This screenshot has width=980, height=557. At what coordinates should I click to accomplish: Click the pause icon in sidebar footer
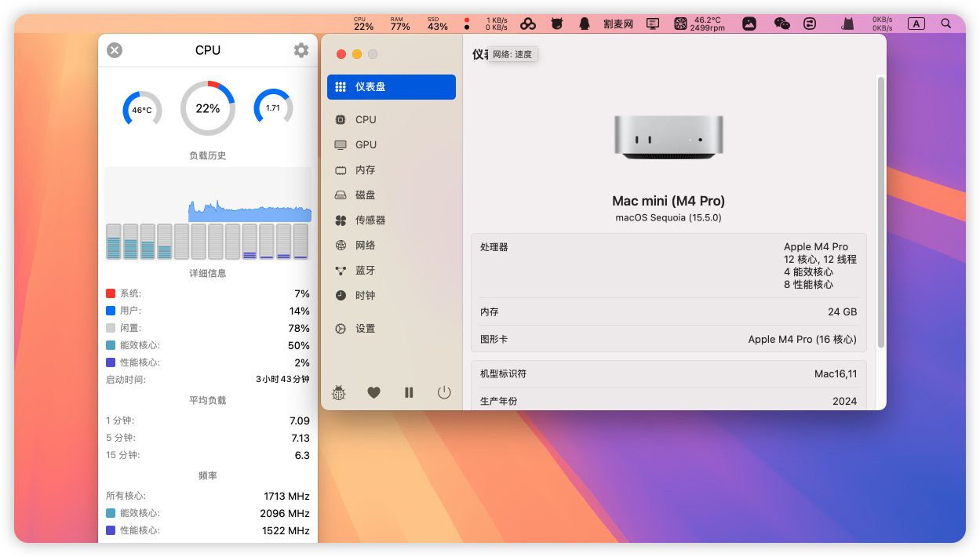pyautogui.click(x=409, y=392)
